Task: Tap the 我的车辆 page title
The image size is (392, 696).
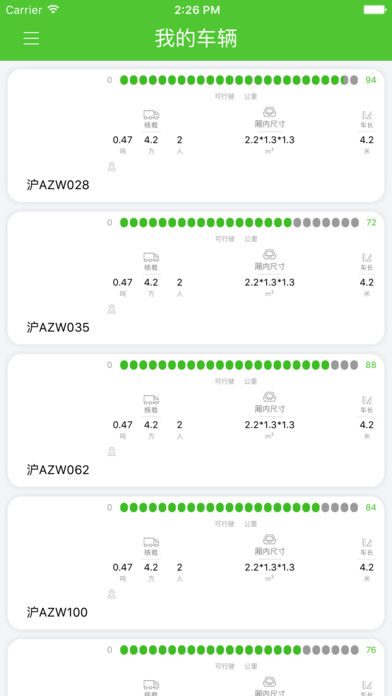Action: (196, 38)
